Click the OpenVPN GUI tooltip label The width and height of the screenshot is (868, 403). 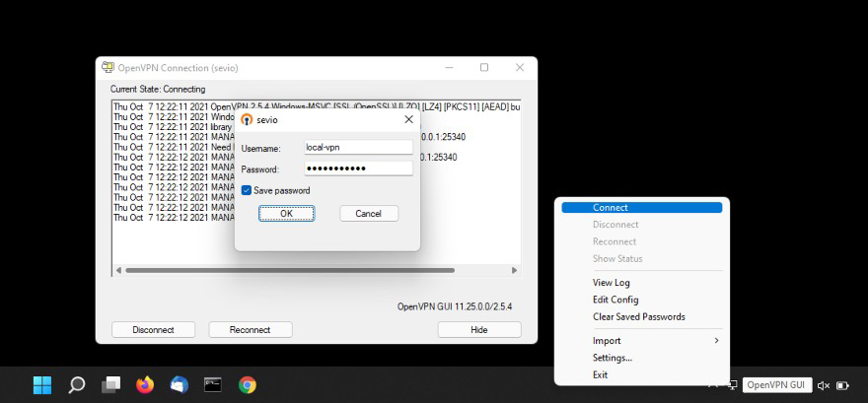coord(777,385)
